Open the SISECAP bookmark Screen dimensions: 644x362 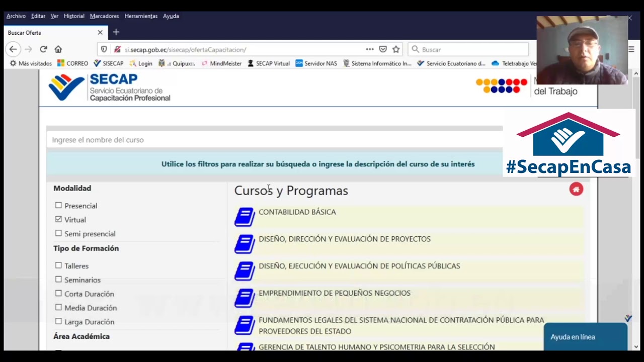(x=108, y=63)
